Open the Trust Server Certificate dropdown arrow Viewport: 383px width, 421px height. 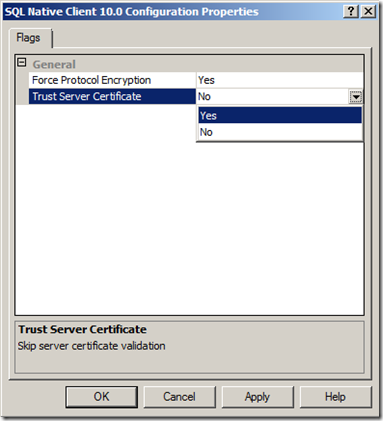coord(356,97)
